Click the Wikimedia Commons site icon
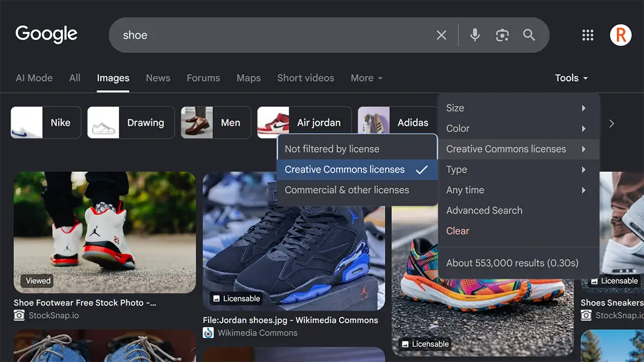This screenshot has width=644, height=362. click(x=208, y=333)
